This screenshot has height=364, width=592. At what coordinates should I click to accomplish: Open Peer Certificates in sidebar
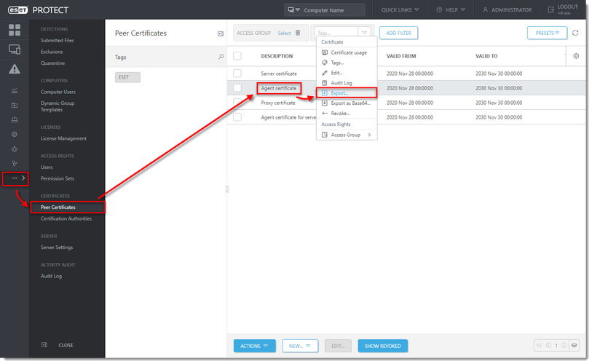point(58,207)
